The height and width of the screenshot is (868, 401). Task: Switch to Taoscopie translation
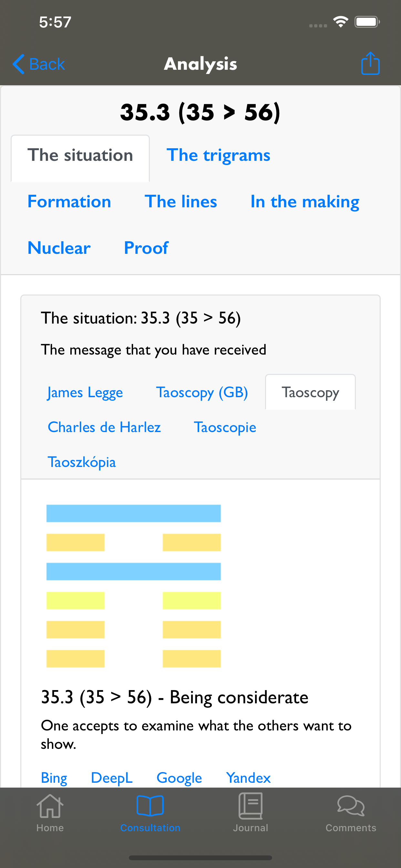(x=225, y=427)
